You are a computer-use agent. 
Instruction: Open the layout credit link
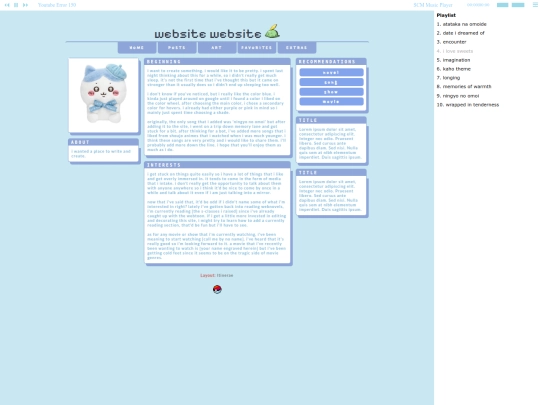click(225, 276)
